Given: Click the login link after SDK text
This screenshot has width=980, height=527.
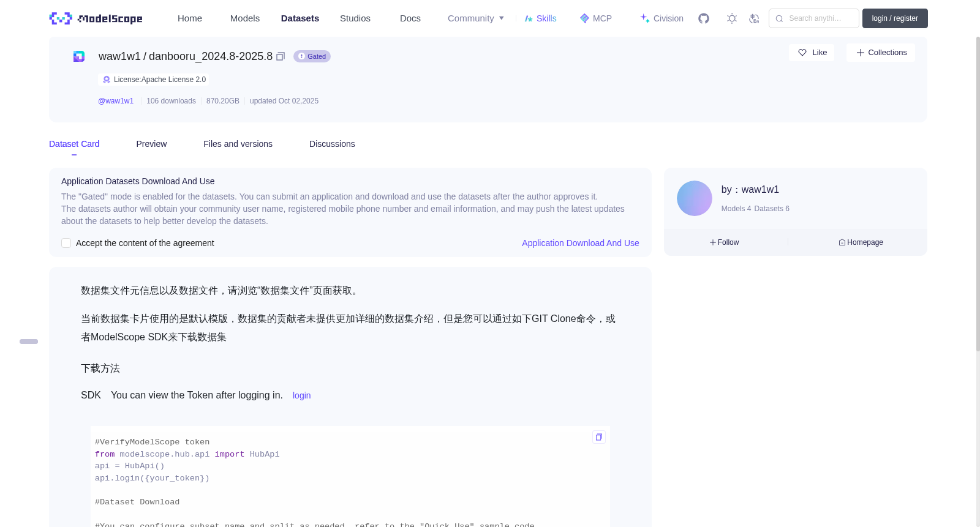Looking at the screenshot, I should click(302, 395).
